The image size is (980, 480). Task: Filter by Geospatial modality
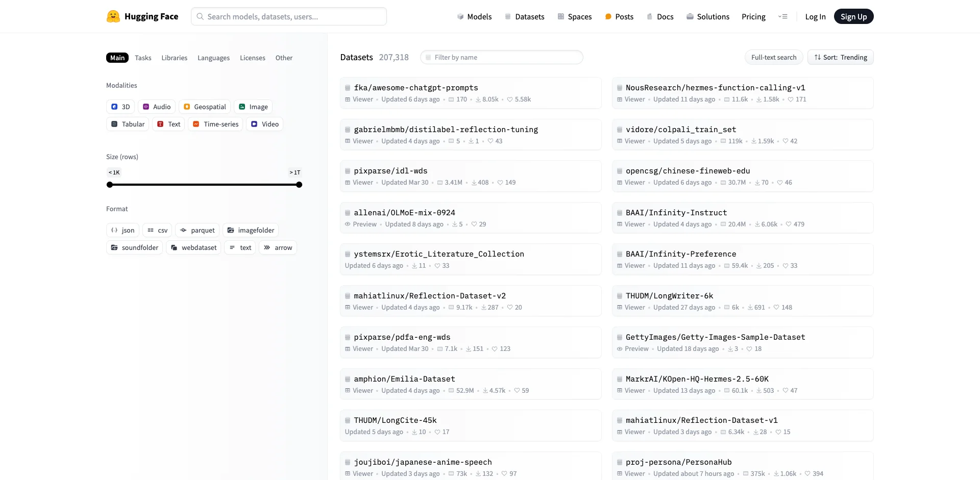click(205, 107)
